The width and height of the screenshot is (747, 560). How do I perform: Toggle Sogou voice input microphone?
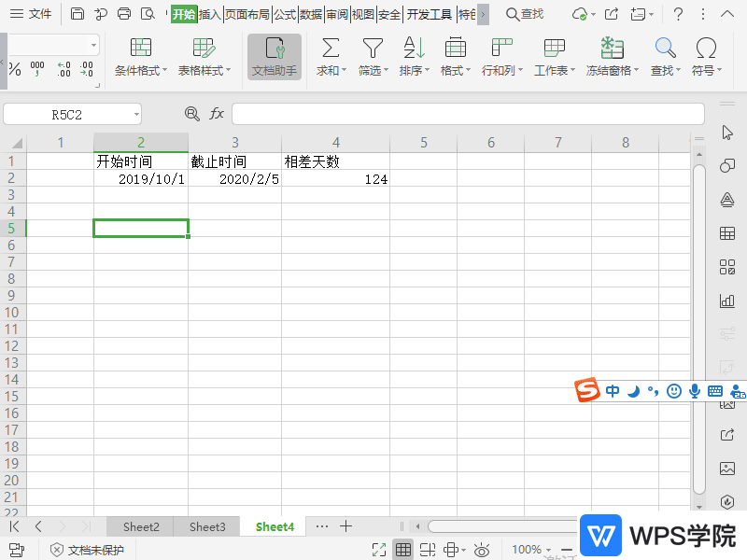(x=695, y=391)
